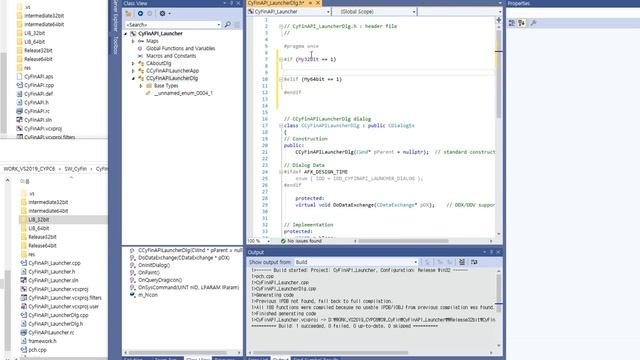Click the Properties wrench icon
The height and width of the screenshot is (360, 640).
533,23
